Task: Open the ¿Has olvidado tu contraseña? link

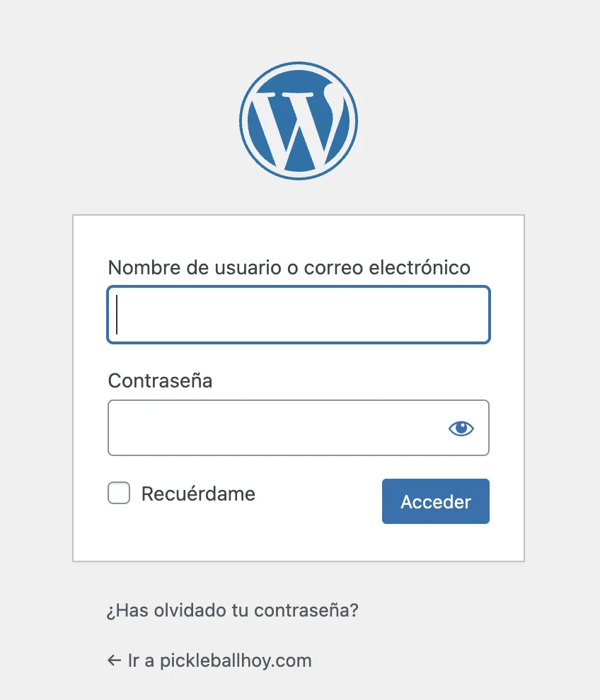Action: pos(232,610)
